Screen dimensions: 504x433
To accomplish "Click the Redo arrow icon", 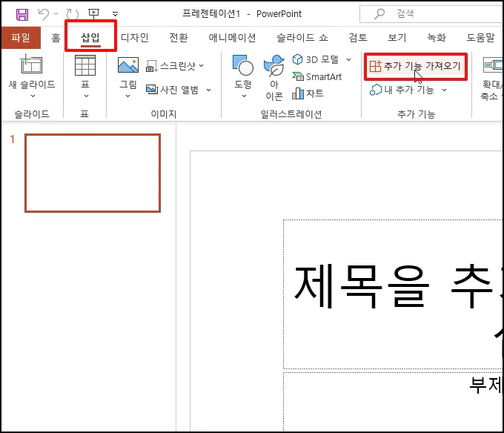I will tap(73, 14).
